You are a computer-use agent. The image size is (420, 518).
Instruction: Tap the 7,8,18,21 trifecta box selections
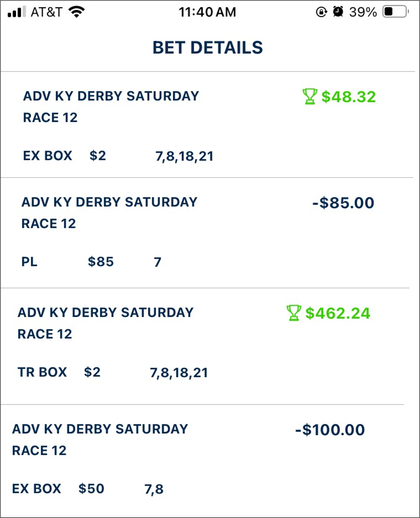(179, 373)
